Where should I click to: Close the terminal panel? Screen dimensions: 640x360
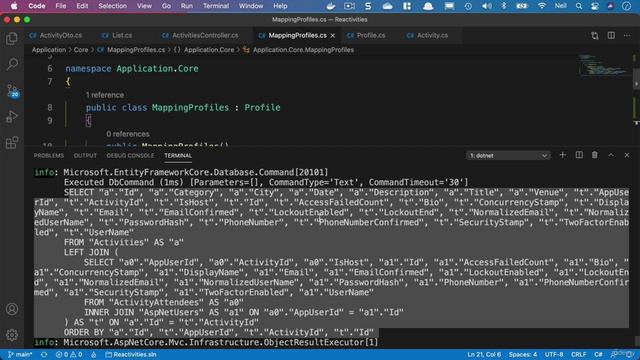[627, 155]
